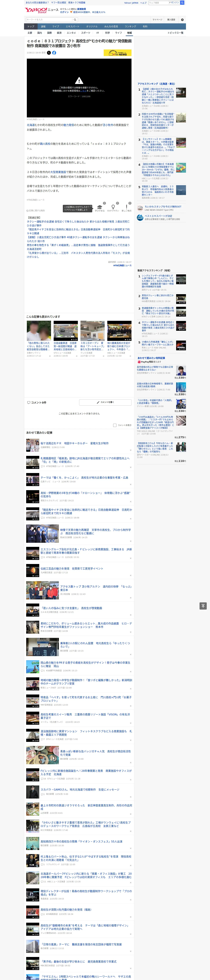Image resolution: width=210 pixels, height=980 pixels.
Task: Open ３月１日オープン アートキューブ thumbnail
Action: point(93,331)
